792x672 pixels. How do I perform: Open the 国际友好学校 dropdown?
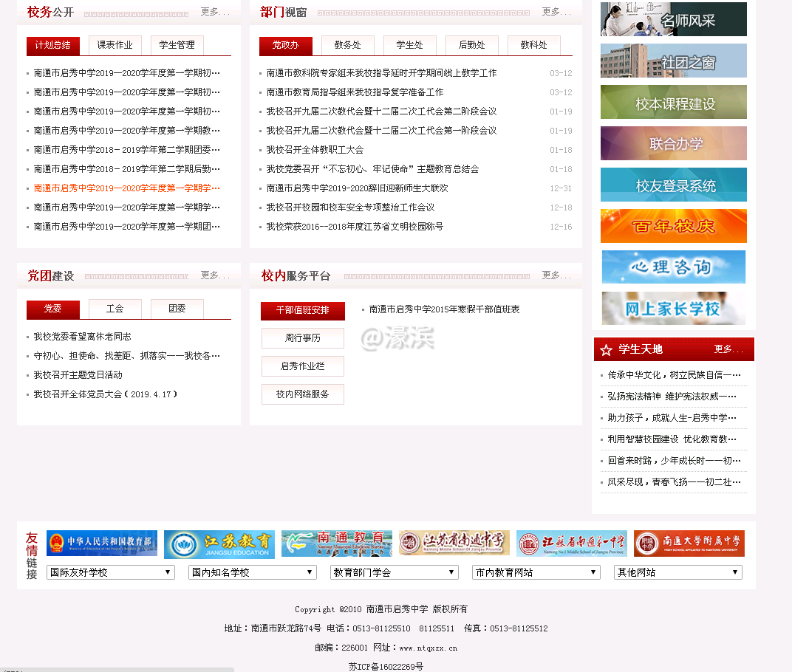pyautogui.click(x=109, y=572)
